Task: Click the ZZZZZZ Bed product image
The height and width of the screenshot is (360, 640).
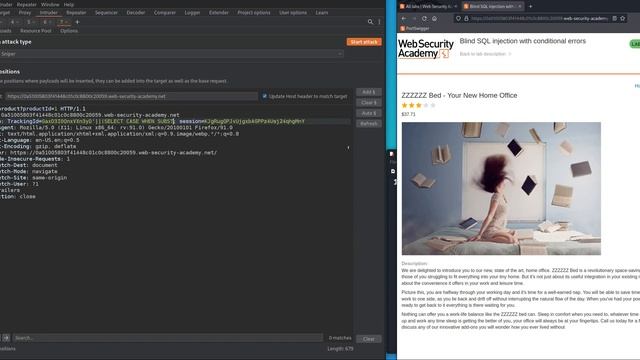Action: (501, 189)
